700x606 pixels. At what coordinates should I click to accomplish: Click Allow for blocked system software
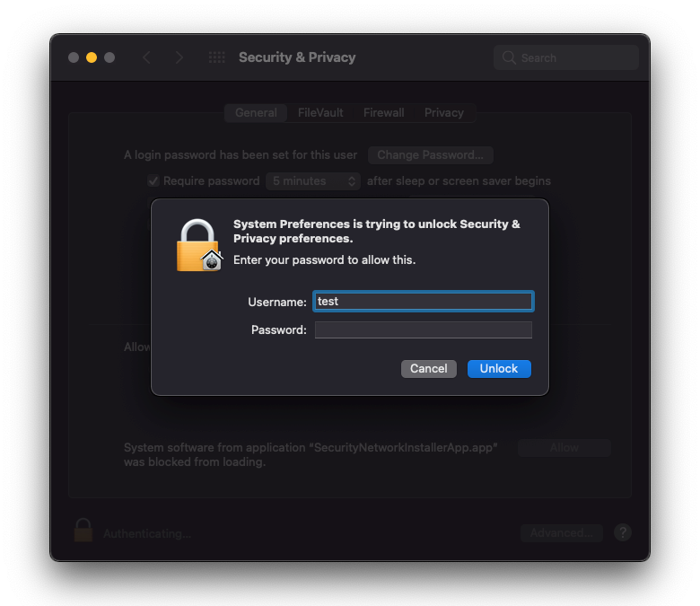(x=564, y=447)
